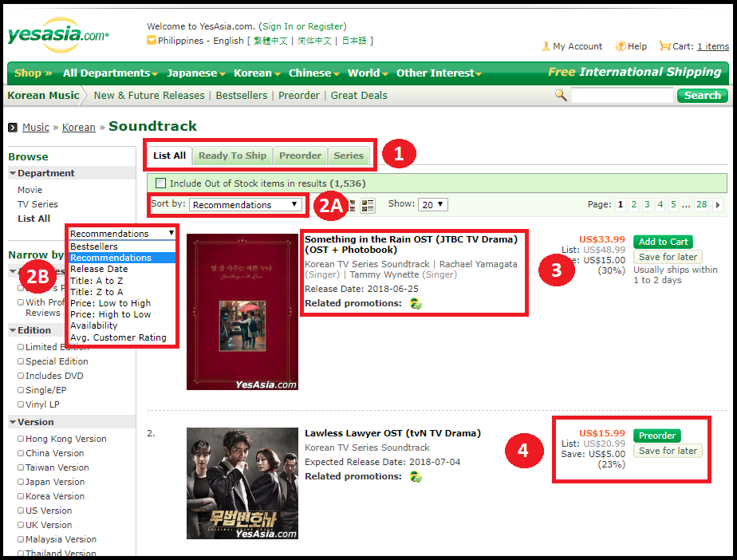Open Other Interest menu
The width and height of the screenshot is (737, 560).
[x=439, y=73]
